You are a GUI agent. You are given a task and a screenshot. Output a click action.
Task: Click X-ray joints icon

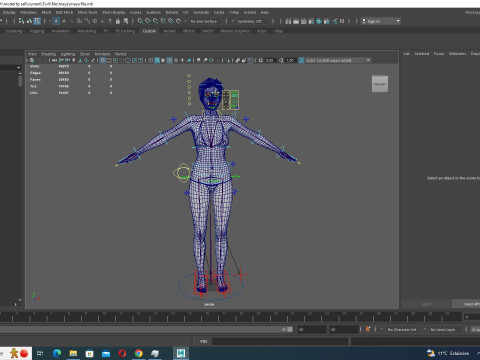tap(250, 60)
